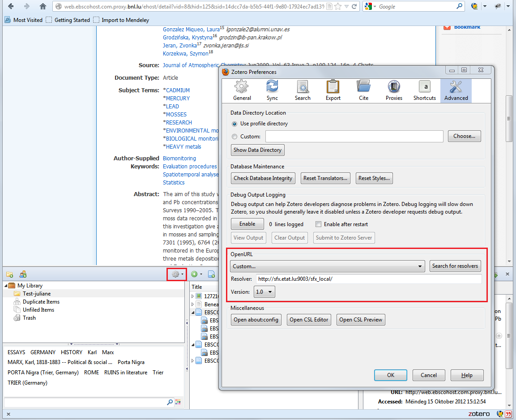Tick the Enable after restart checkbox
Viewport: 516px width, 420px height.
pyautogui.click(x=318, y=224)
